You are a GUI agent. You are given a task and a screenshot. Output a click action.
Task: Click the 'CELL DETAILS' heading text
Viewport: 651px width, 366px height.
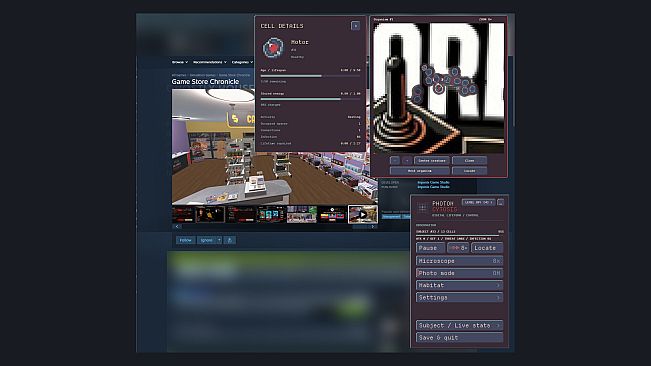[x=282, y=26]
